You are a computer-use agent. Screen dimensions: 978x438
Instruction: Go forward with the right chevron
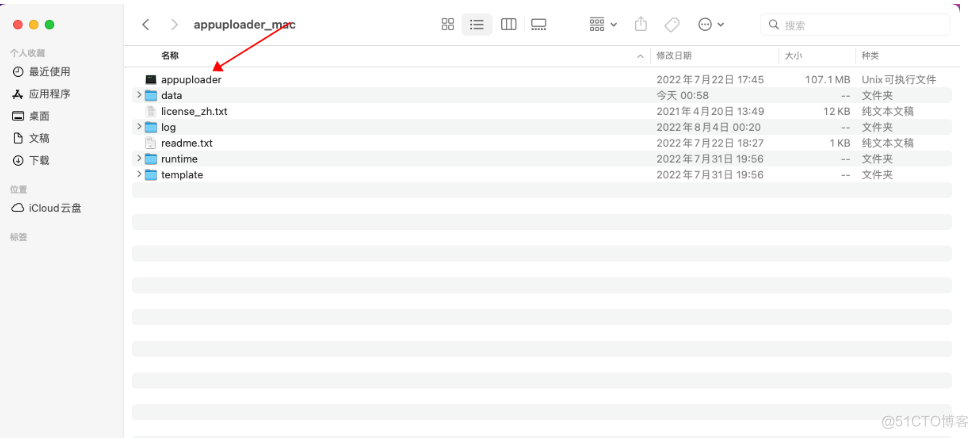click(x=175, y=24)
